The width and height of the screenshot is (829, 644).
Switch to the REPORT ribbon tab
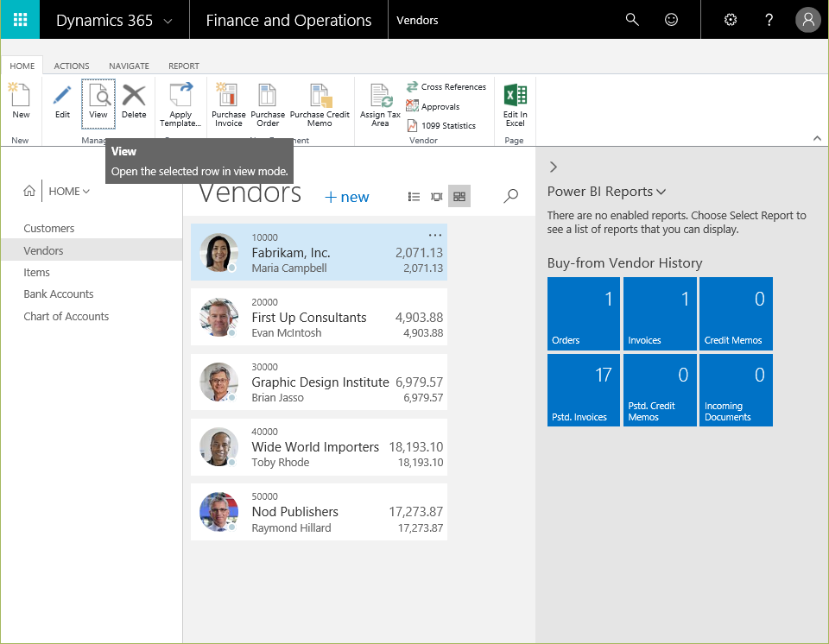(184, 66)
